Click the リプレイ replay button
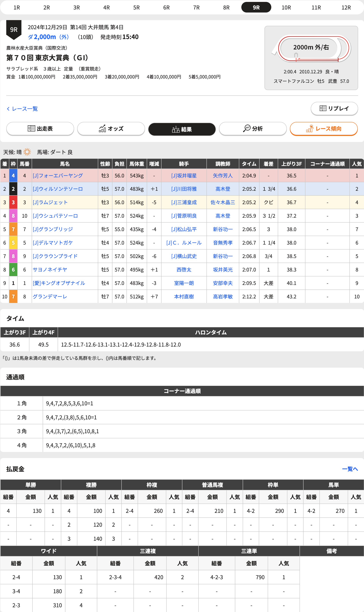 334,108
